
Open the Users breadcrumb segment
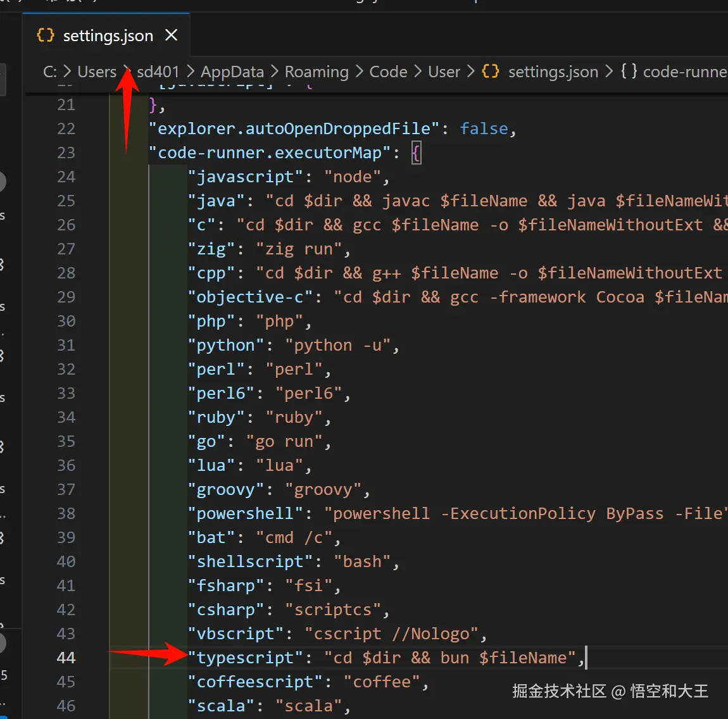click(97, 72)
